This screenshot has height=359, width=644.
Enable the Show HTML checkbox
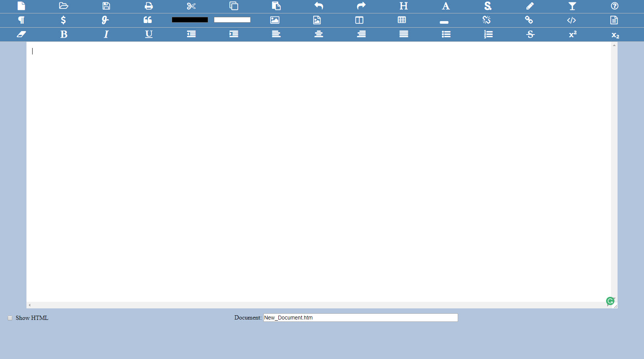10,318
